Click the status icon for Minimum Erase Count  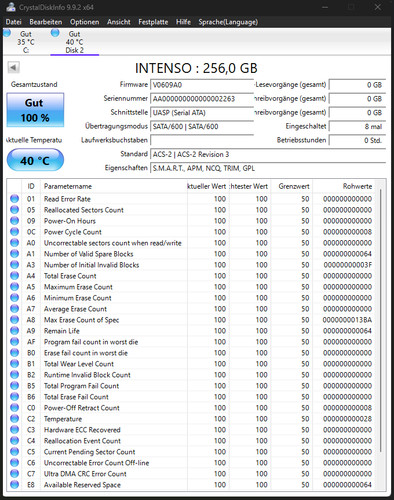(x=14, y=298)
